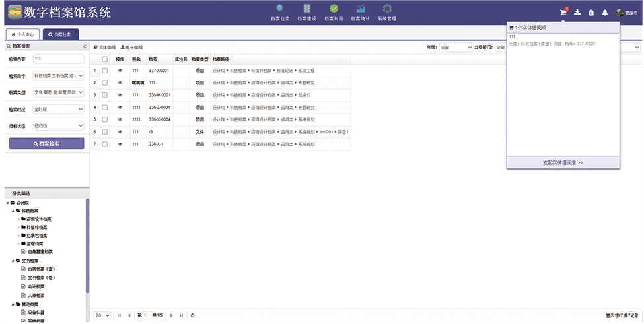
Task: Open the trash bin icon in header
Action: pyautogui.click(x=591, y=12)
